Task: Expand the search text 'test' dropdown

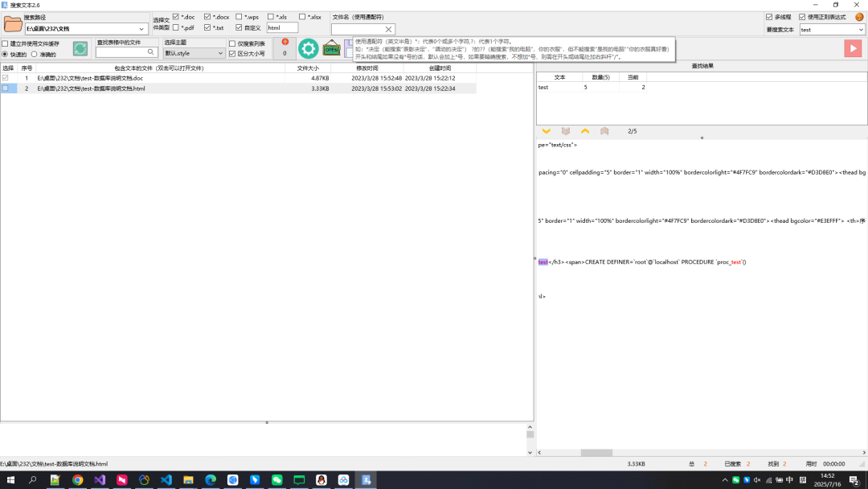Action: [x=861, y=30]
